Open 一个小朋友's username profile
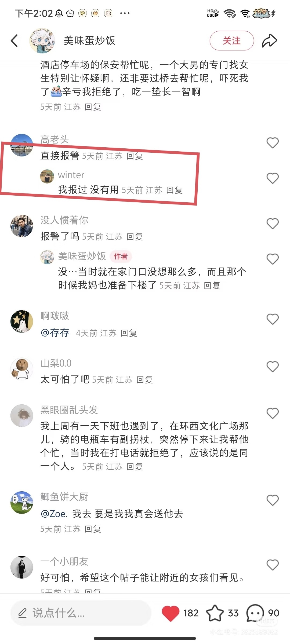 [x=64, y=561]
